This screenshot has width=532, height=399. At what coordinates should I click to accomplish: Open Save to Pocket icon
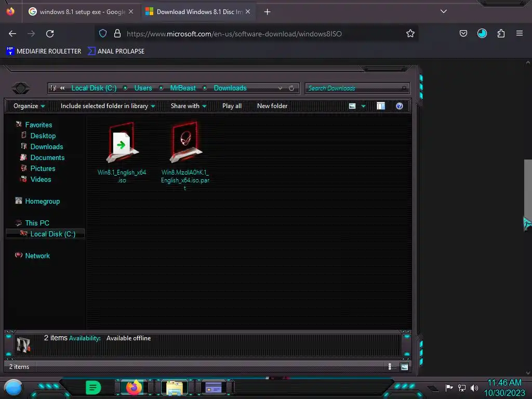click(x=463, y=33)
